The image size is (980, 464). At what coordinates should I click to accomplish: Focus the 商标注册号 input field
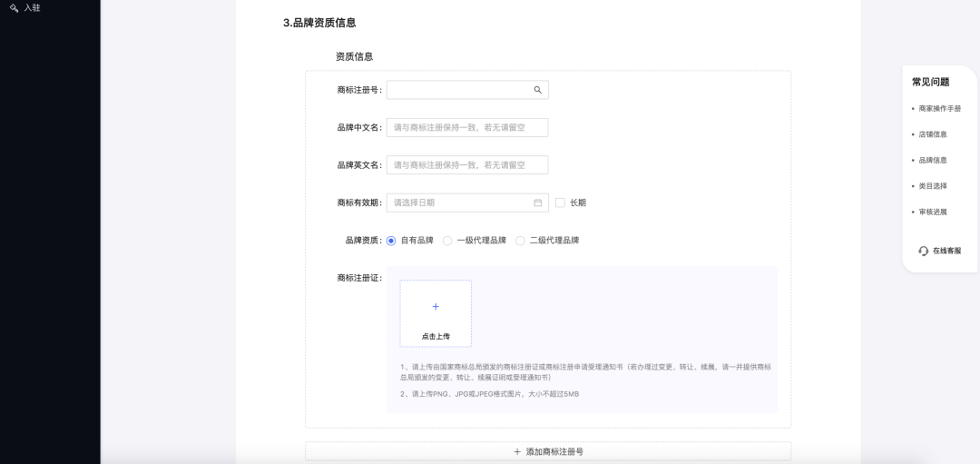click(x=467, y=90)
